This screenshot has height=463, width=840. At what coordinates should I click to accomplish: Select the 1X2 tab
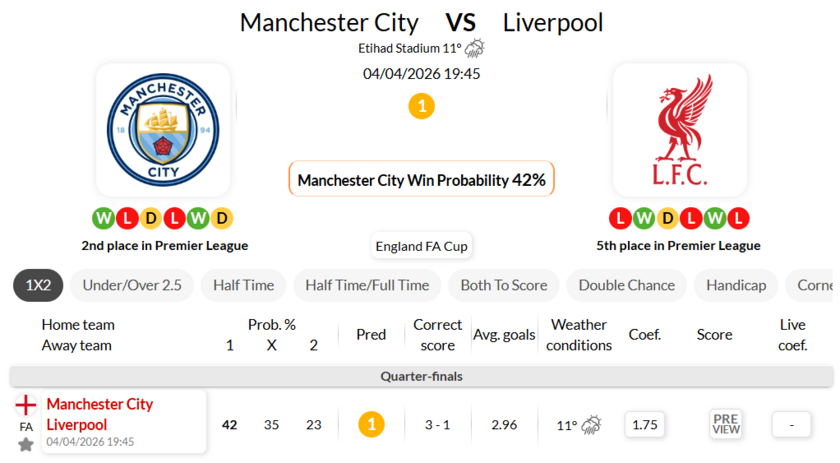tap(38, 285)
